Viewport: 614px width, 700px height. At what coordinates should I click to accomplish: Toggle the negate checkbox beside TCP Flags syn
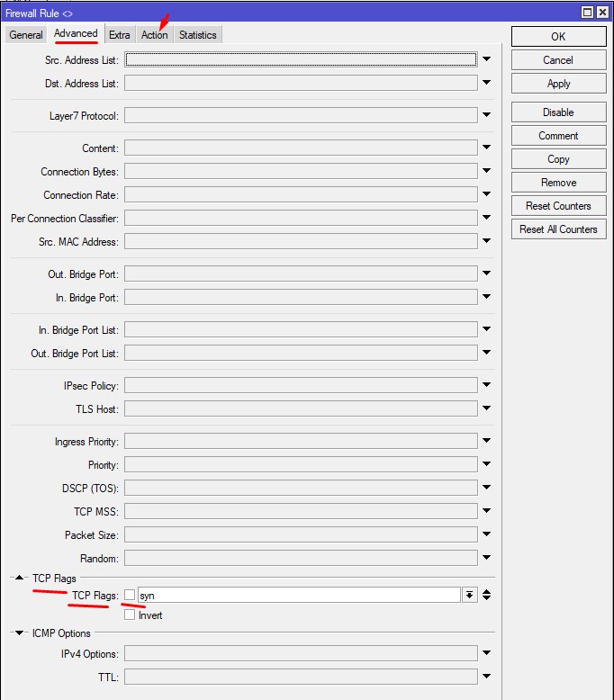click(x=130, y=596)
